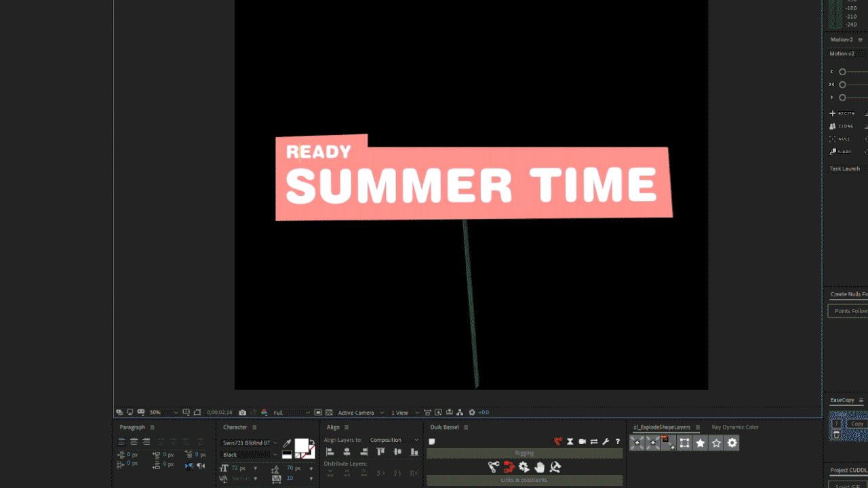The height and width of the screenshot is (488, 868).
Task: Align layers vertically centered
Action: (x=397, y=451)
